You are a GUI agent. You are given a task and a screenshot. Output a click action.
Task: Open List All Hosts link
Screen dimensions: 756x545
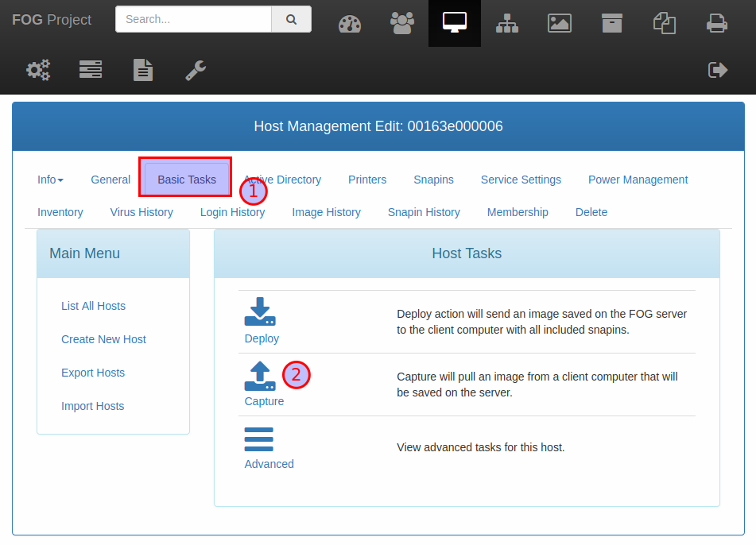pyautogui.click(x=93, y=306)
